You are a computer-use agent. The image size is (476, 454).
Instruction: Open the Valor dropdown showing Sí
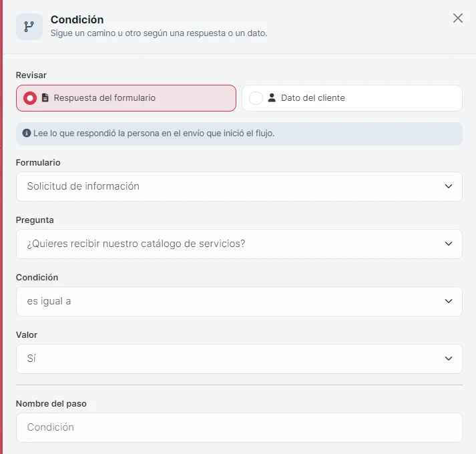[239, 359]
